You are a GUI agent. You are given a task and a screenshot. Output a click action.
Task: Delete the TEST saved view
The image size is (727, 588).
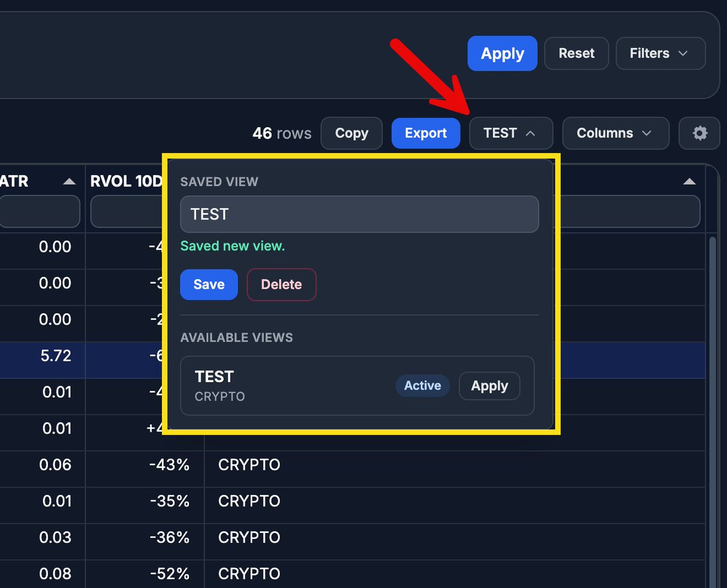[281, 285]
